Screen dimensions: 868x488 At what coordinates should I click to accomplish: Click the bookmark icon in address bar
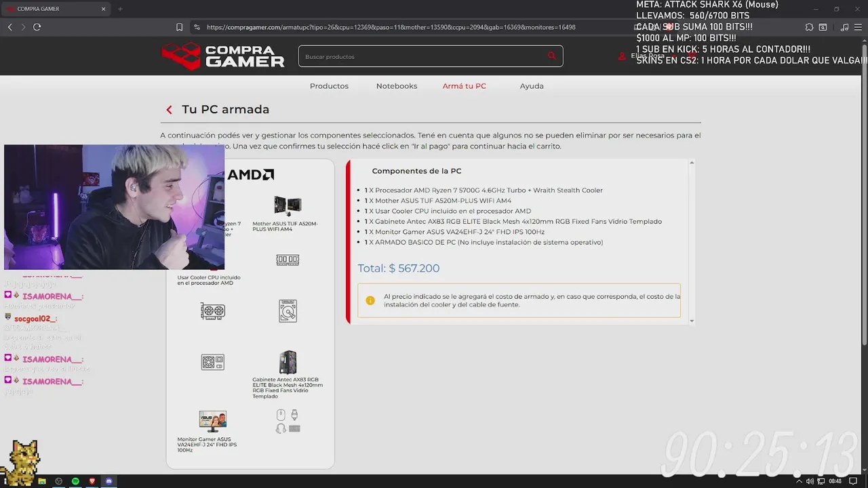(x=179, y=27)
